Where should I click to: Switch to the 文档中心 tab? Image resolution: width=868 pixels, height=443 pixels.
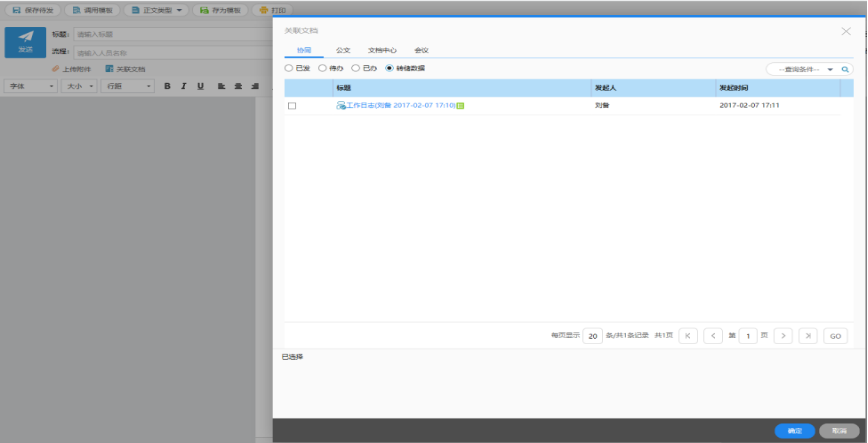(382, 50)
